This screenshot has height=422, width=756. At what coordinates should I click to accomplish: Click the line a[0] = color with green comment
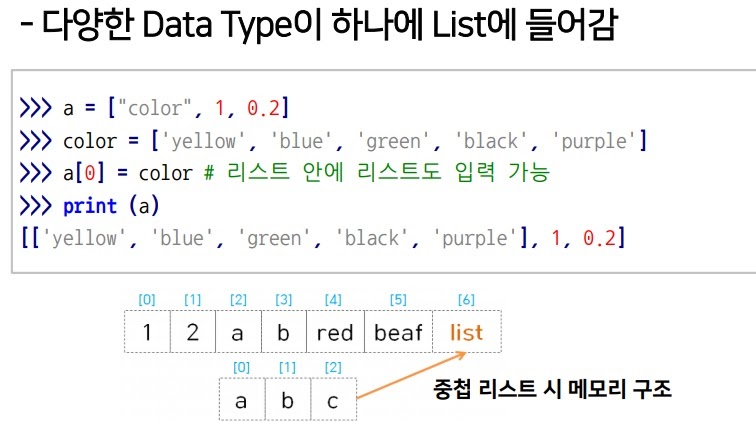click(x=284, y=173)
